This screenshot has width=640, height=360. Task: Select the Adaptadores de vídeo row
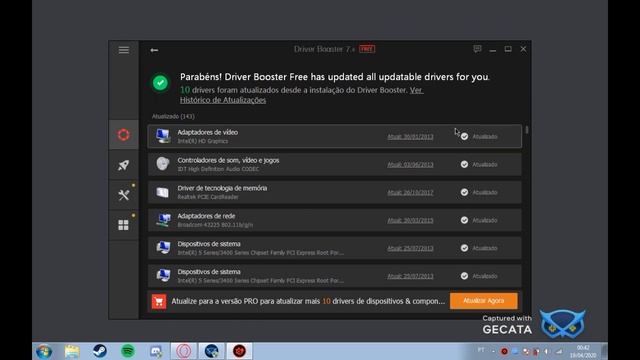point(335,136)
